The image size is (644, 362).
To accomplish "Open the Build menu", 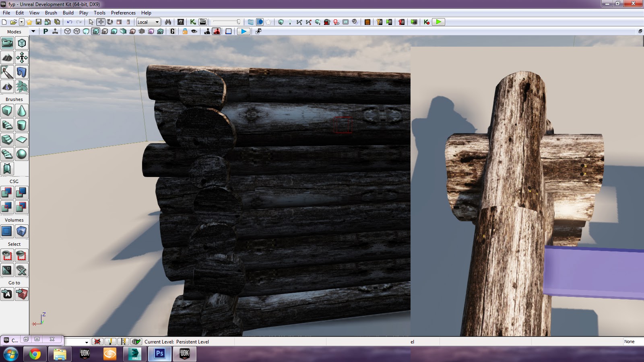I will click(68, 12).
